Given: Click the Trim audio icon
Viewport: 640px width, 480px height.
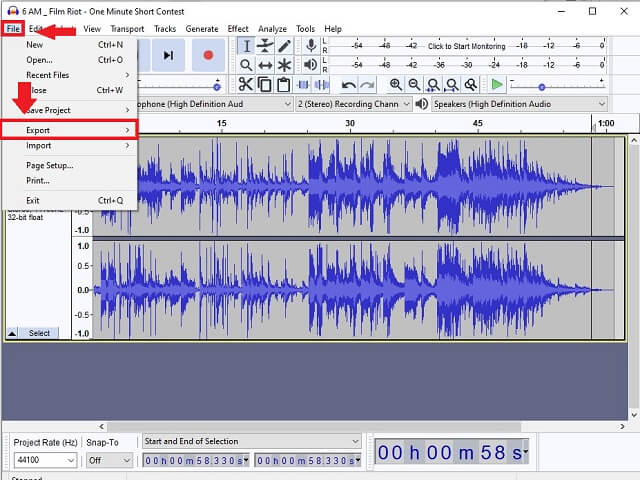Looking at the screenshot, I should [303, 84].
